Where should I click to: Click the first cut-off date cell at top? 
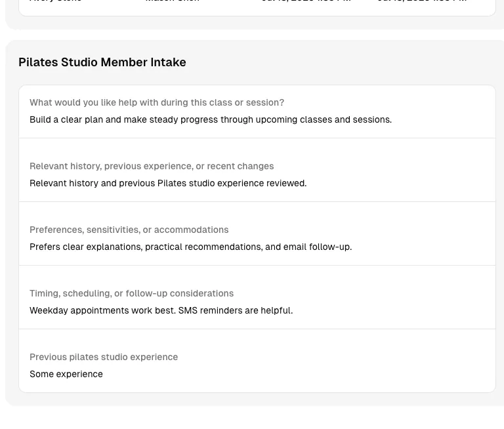(306, 1)
